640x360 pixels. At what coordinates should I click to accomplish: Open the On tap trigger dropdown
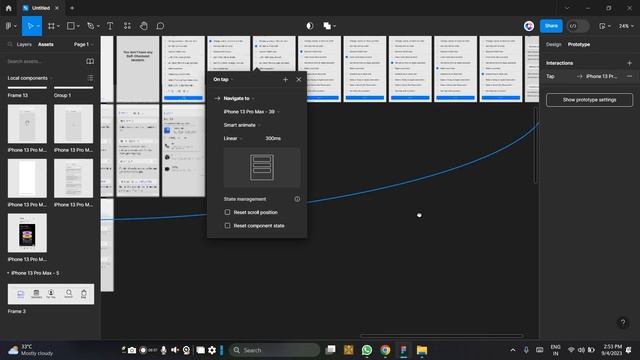[x=223, y=80]
